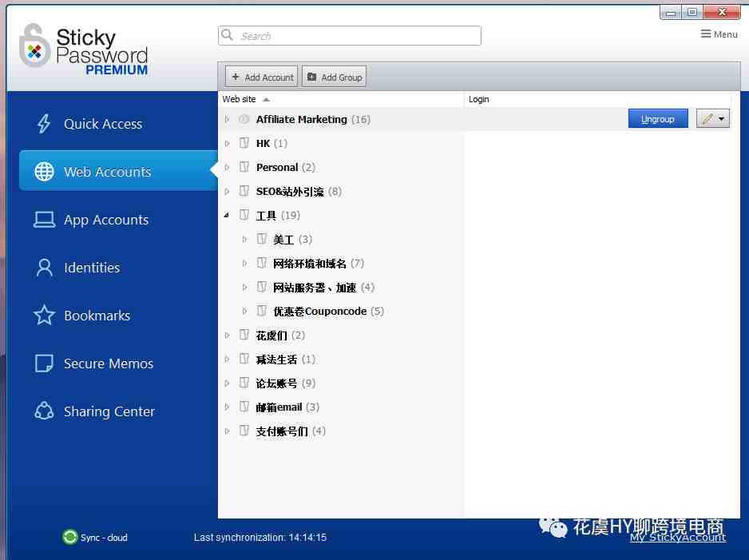Click the HK group folder icon
The image size is (749, 560).
point(244,143)
